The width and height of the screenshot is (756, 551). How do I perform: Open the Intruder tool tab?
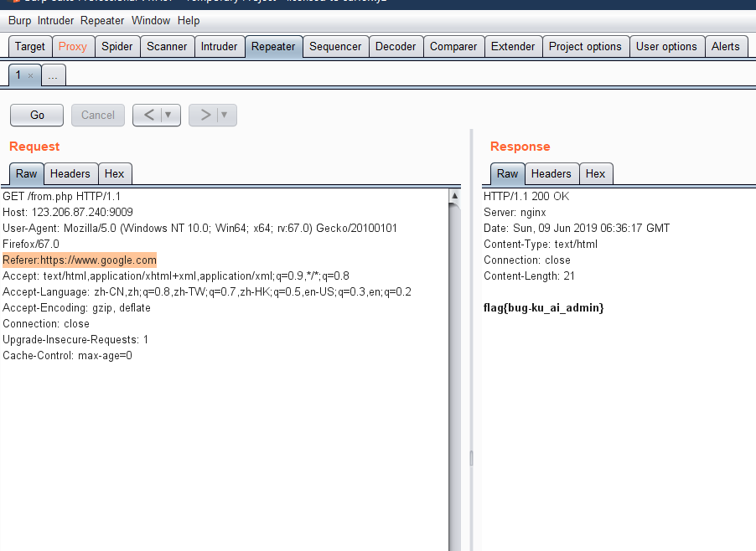click(219, 46)
